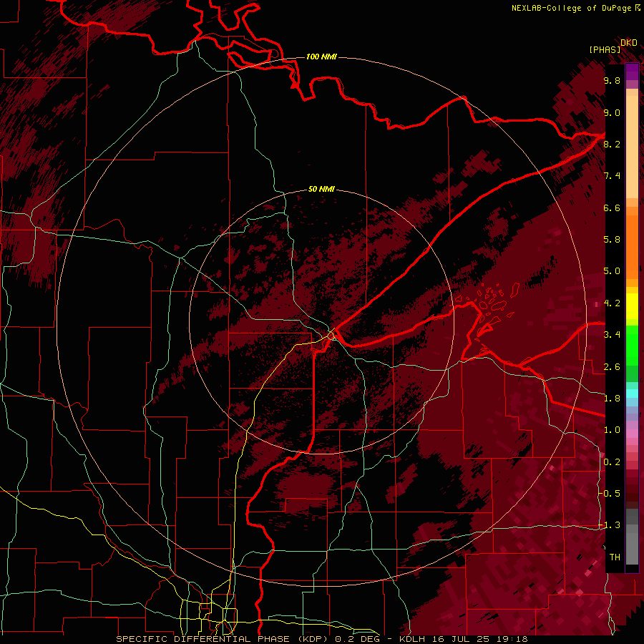This screenshot has height=644, width=644.
Task: Click the Specific Differential Phase caption at the bottom
Action: [x=321, y=639]
